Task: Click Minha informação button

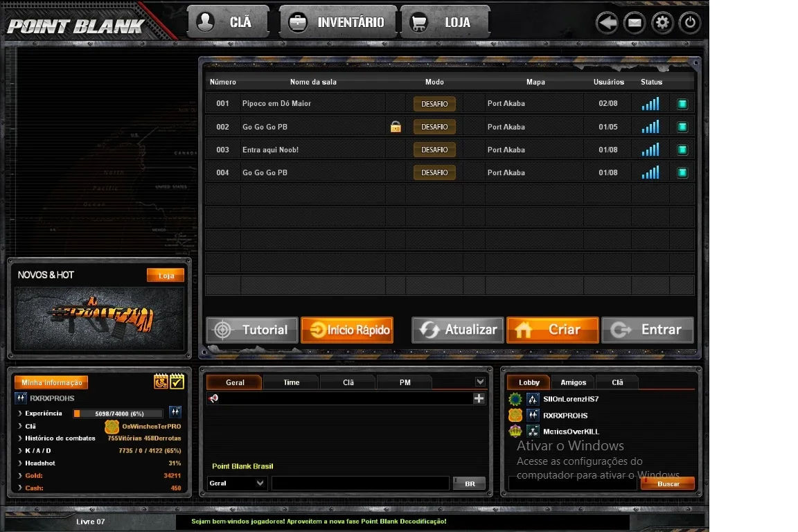Action: (51, 382)
